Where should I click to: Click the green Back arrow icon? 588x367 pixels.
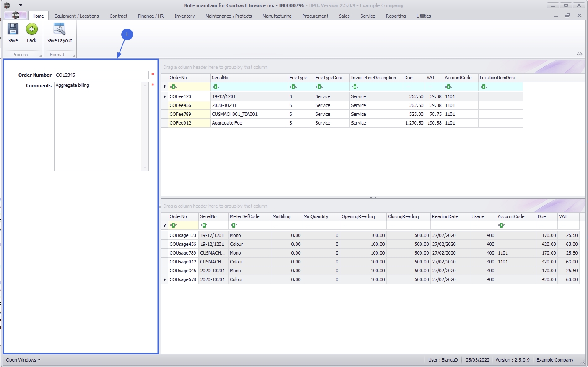[32, 30]
